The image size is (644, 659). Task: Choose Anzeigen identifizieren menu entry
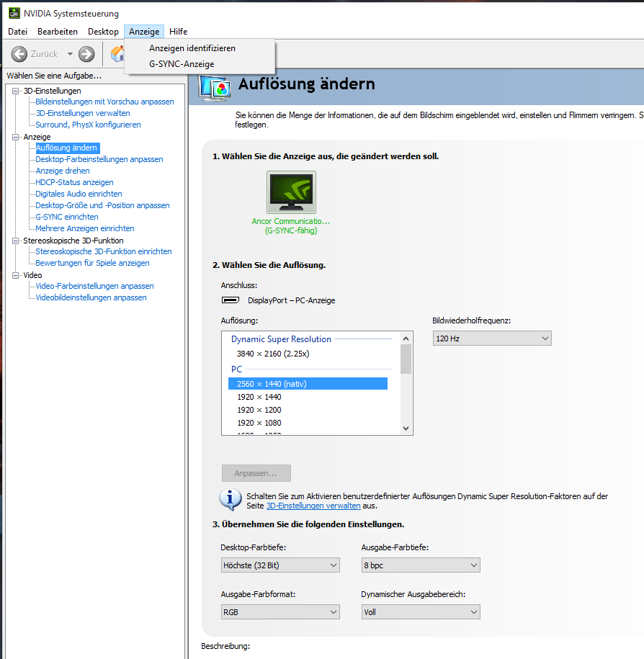(x=192, y=48)
